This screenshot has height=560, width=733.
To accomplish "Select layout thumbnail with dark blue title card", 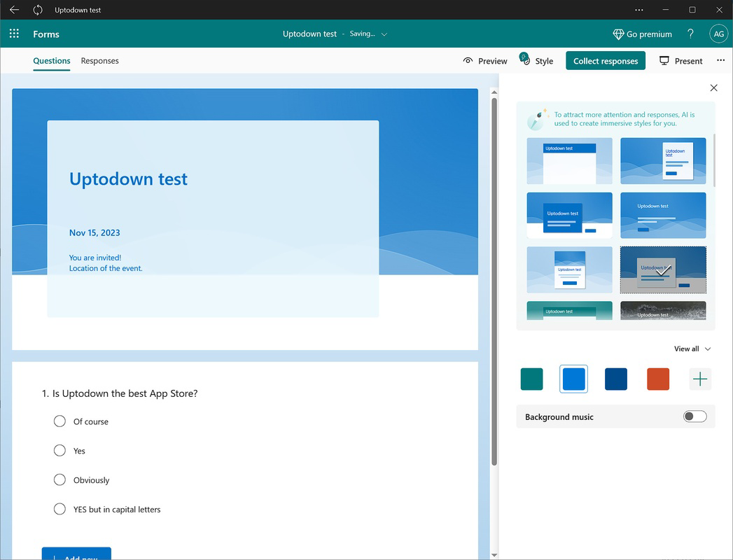I will tap(569, 216).
